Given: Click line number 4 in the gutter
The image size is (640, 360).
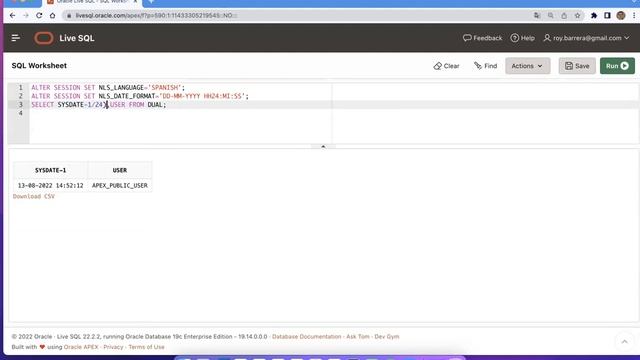Looking at the screenshot, I should (x=20, y=113).
